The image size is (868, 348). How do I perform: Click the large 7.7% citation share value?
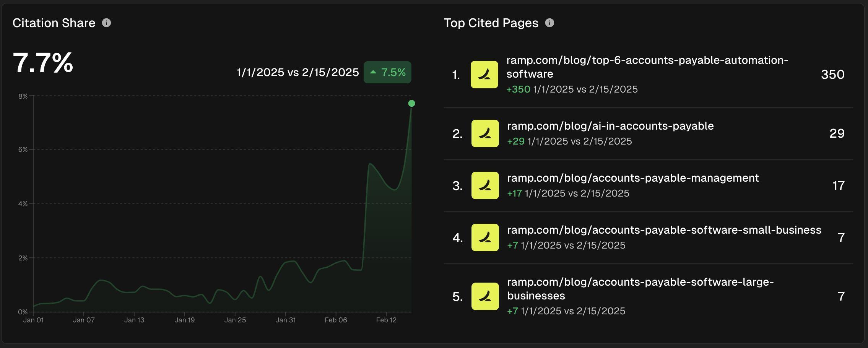click(43, 62)
